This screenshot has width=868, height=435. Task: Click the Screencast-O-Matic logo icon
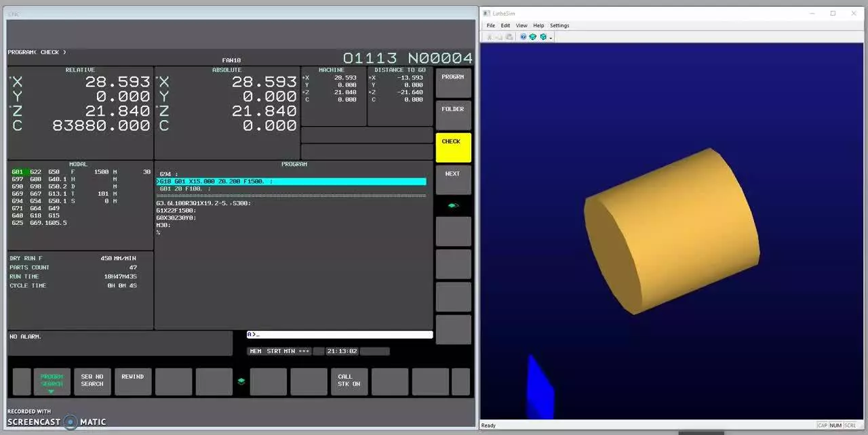(70, 421)
